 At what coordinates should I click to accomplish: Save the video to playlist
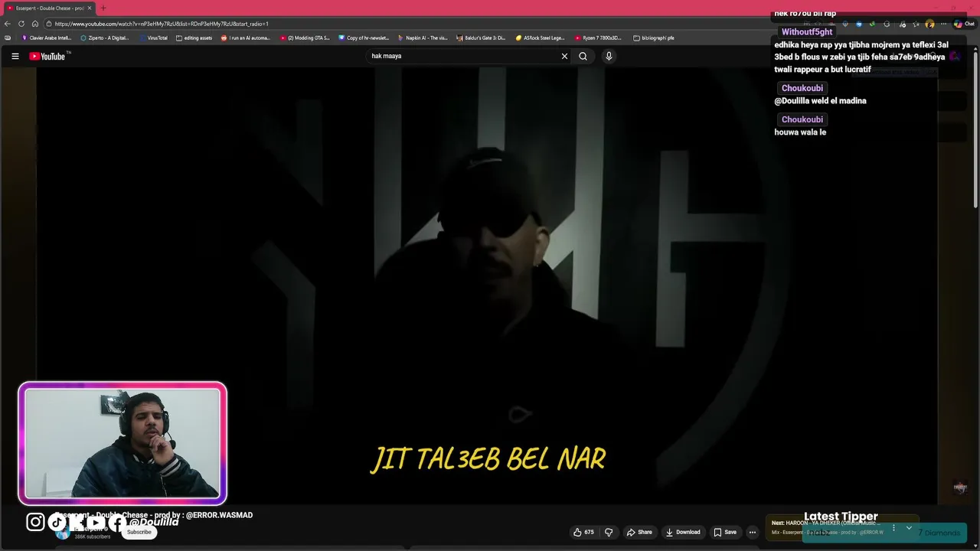coord(725,532)
